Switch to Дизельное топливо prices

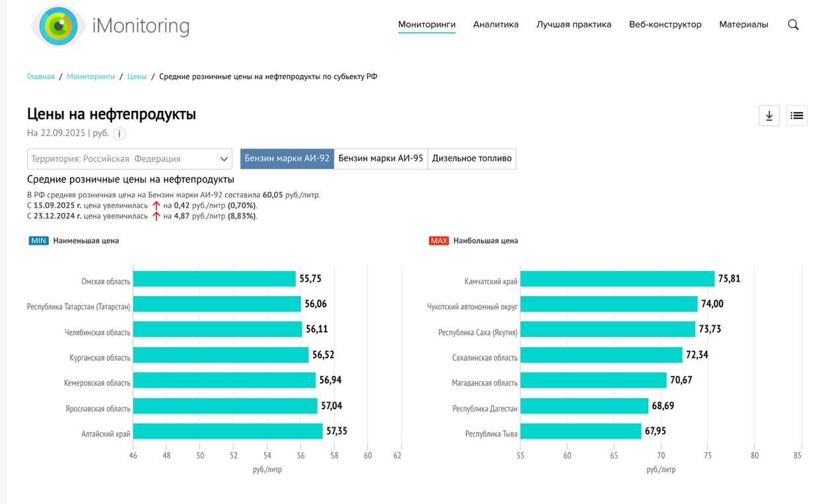[471, 158]
